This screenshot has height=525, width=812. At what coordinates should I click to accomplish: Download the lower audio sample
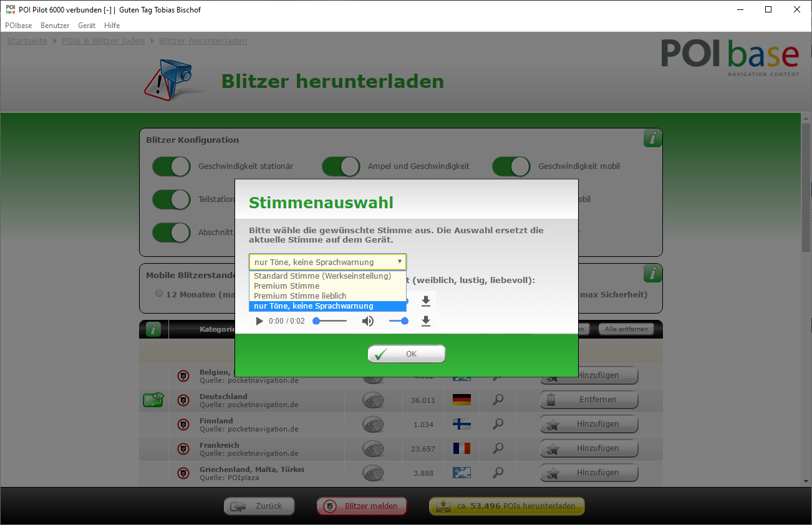(426, 321)
